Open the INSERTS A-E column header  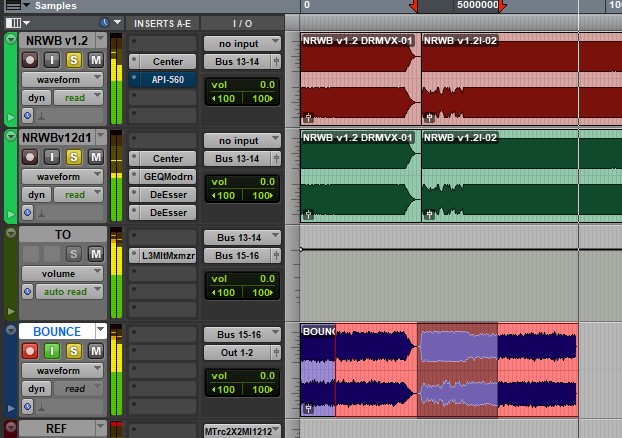pos(161,23)
